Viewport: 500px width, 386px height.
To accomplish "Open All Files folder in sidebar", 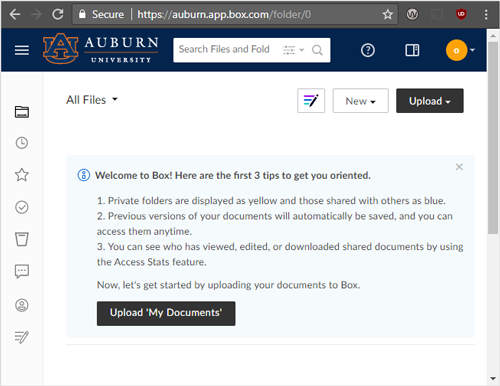I will (22, 112).
